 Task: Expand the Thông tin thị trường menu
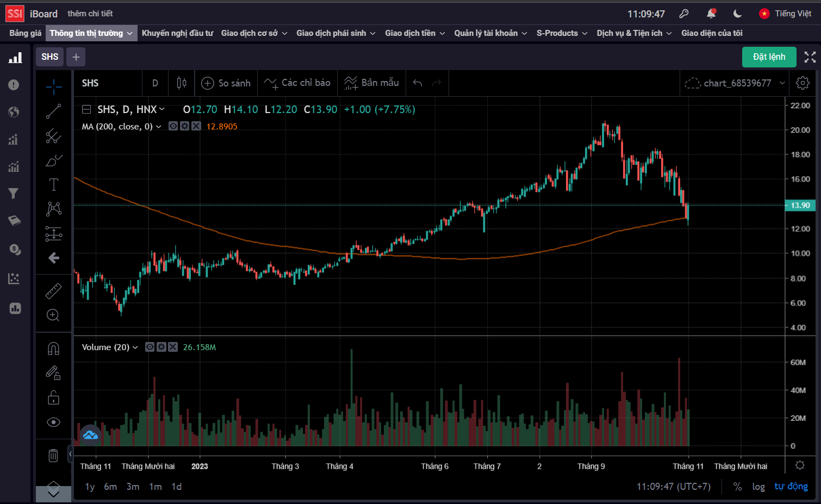point(91,33)
